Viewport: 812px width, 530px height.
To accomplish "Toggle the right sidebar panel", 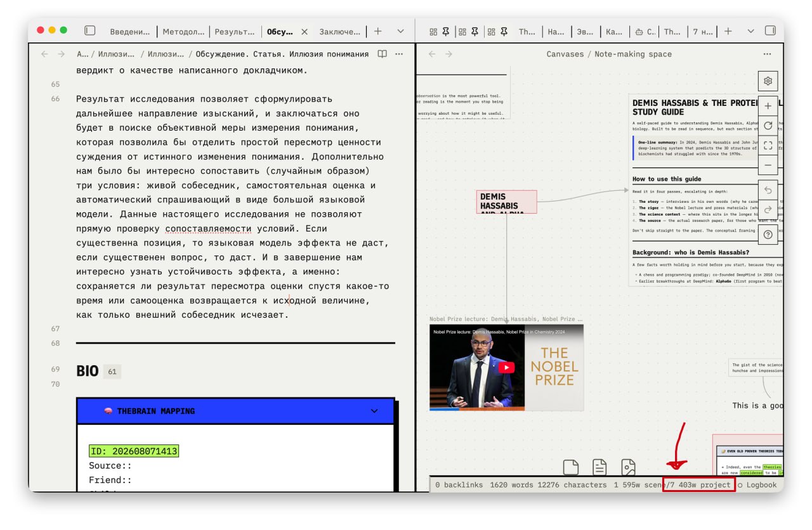I will pyautogui.click(x=770, y=30).
